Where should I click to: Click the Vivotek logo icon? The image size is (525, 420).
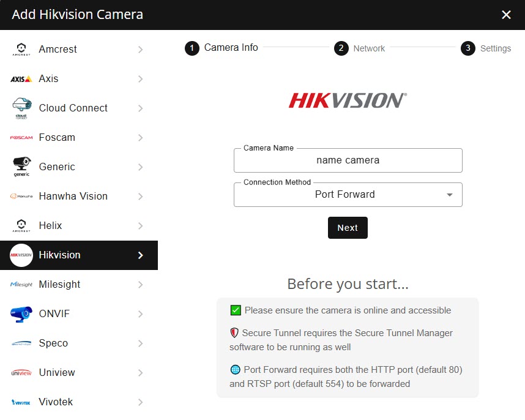coord(21,402)
